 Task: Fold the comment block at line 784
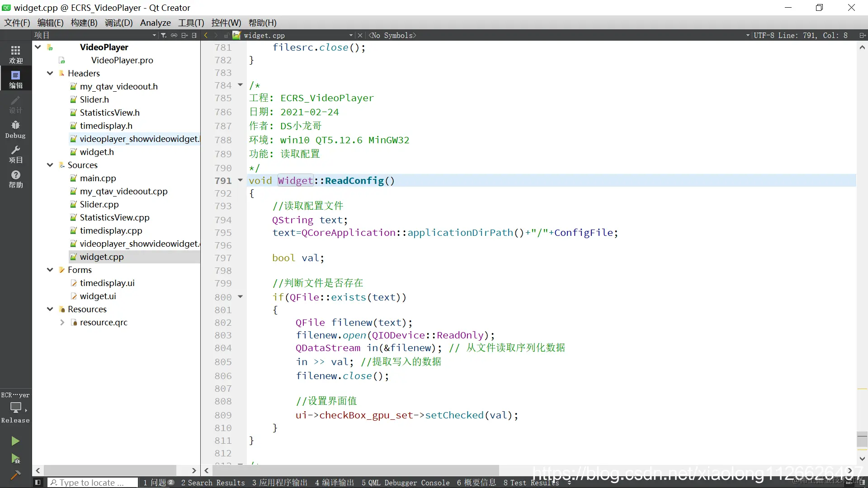(241, 85)
